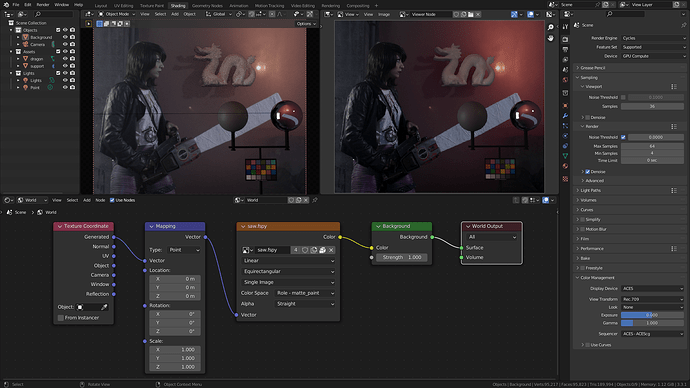This screenshot has width=690, height=388.
Task: Open the View Layer properties tab icon
Action: (x=565, y=59)
